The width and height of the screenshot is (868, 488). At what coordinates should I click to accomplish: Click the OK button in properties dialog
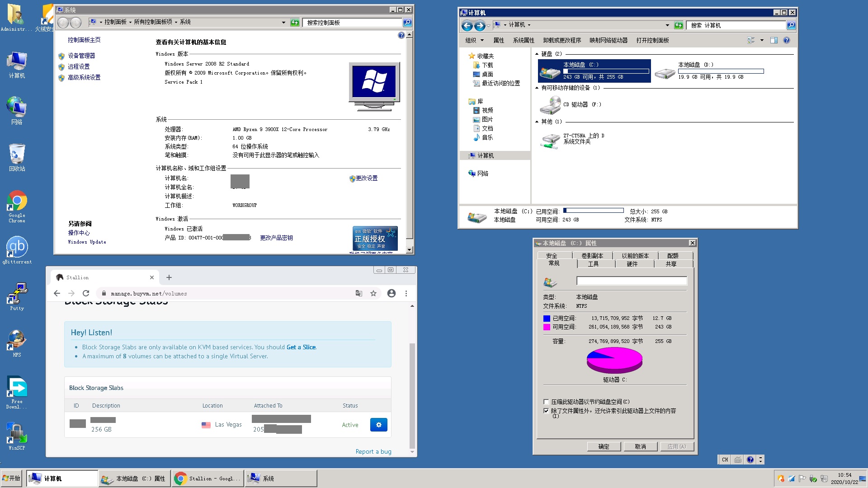[604, 446]
